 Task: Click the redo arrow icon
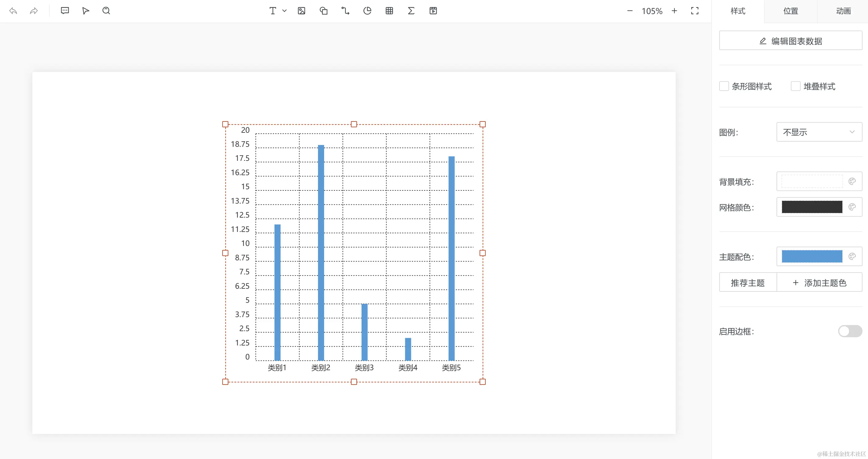pos(34,11)
